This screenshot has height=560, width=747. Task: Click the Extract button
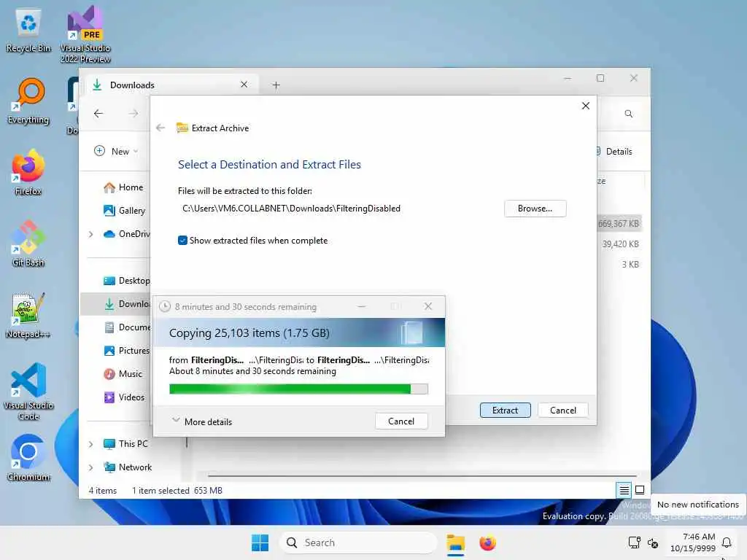[x=505, y=411]
